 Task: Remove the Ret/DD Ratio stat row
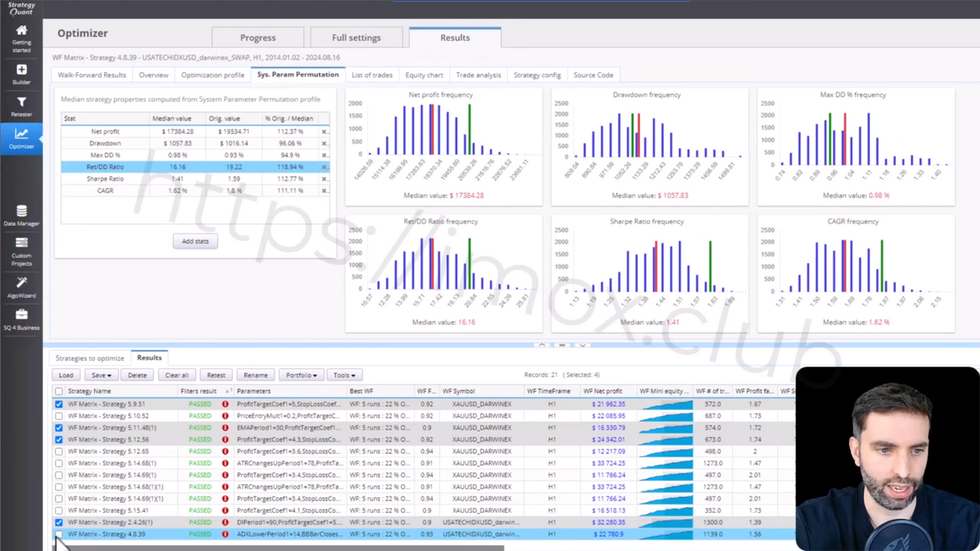click(324, 167)
